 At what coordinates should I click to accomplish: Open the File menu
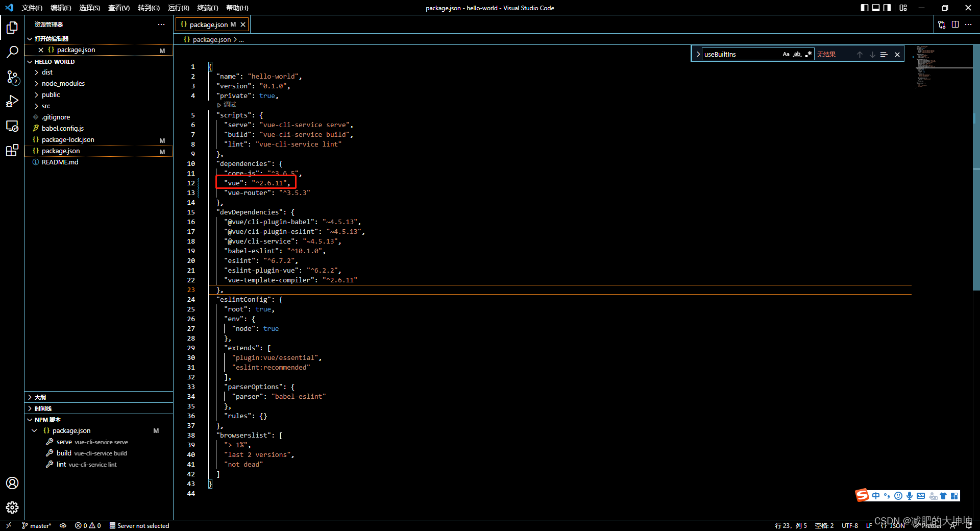(32, 8)
